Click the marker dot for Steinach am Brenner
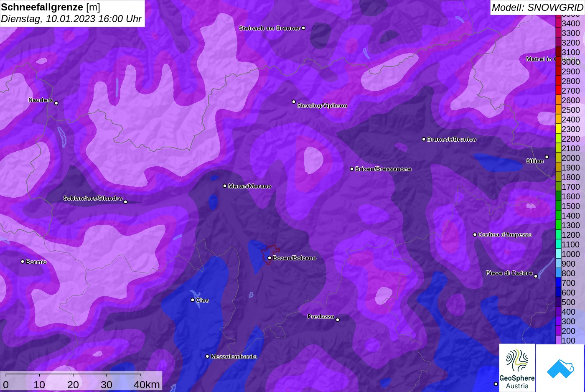Image resolution: width=585 pixels, height=392 pixels. [x=303, y=28]
